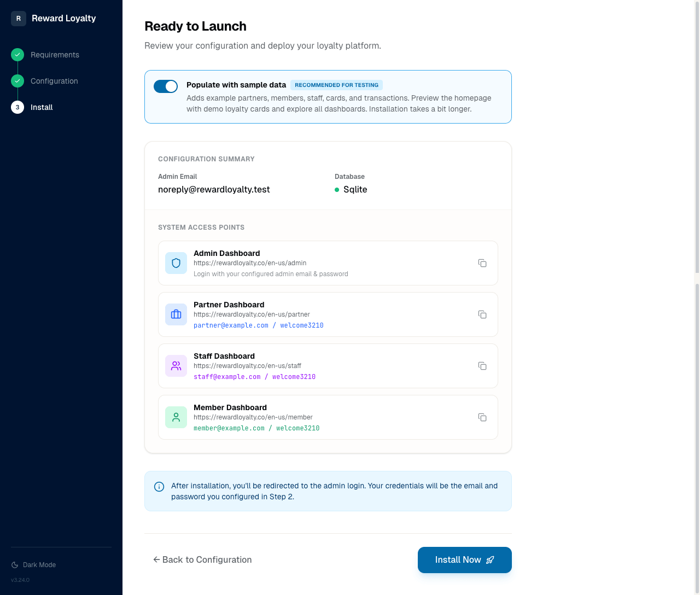Click the step 3 circle beside Install
700x595 pixels.
(17, 107)
